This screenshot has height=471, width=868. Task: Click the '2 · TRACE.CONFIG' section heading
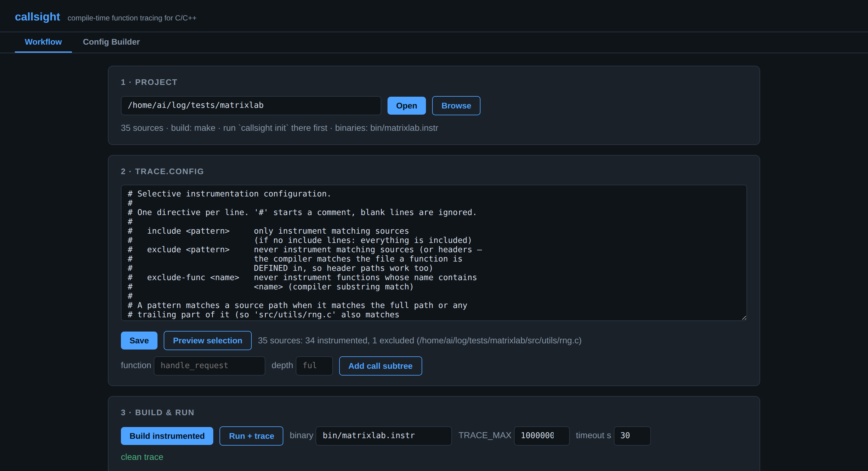(x=162, y=171)
